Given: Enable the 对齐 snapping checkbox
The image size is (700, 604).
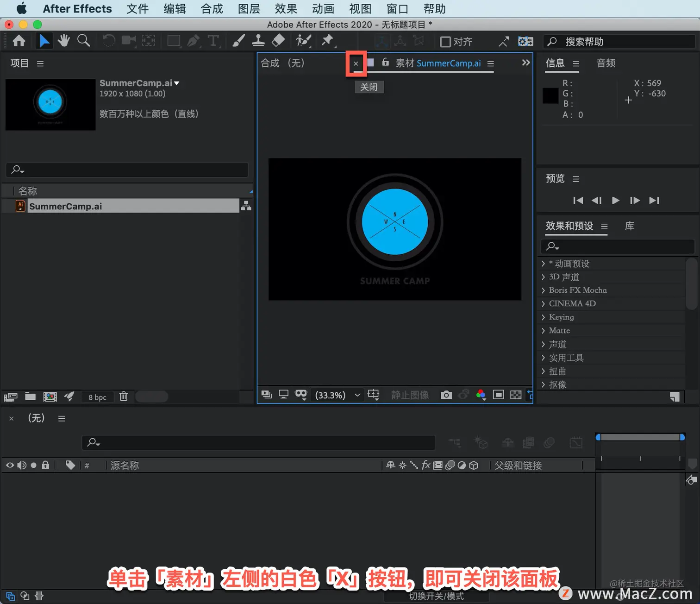Looking at the screenshot, I should (445, 42).
